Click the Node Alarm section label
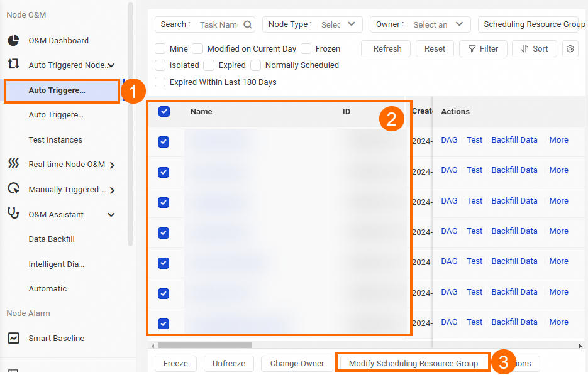Screen dimensions: 588x375 [x=28, y=313]
